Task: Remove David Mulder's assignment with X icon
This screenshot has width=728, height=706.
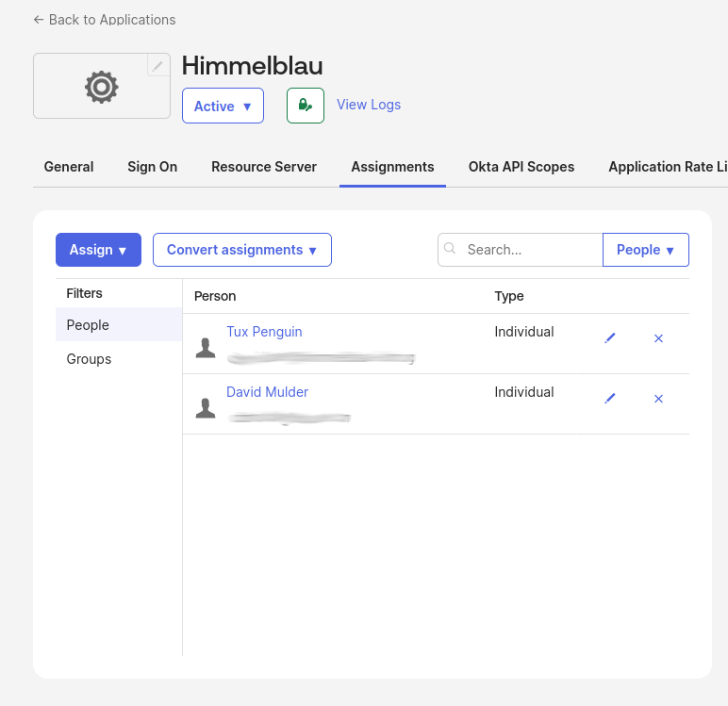Action: click(x=658, y=399)
